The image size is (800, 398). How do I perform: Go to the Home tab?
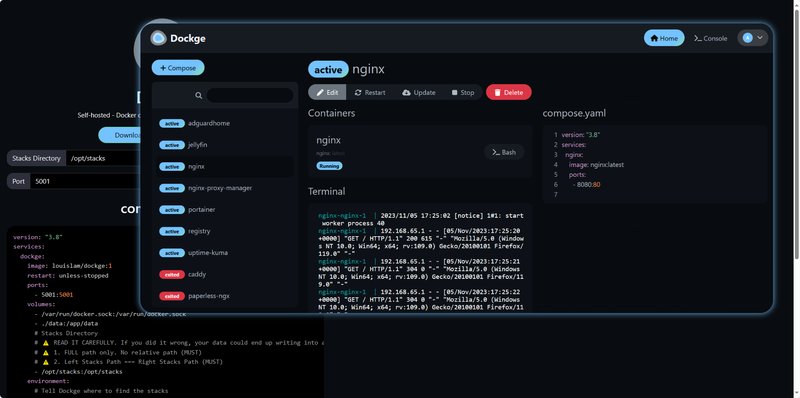664,38
